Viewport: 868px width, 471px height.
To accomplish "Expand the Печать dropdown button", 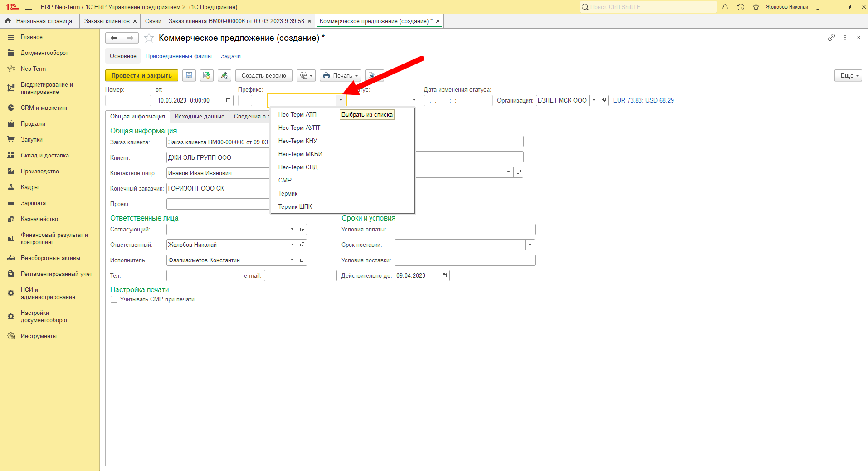I will (x=341, y=76).
